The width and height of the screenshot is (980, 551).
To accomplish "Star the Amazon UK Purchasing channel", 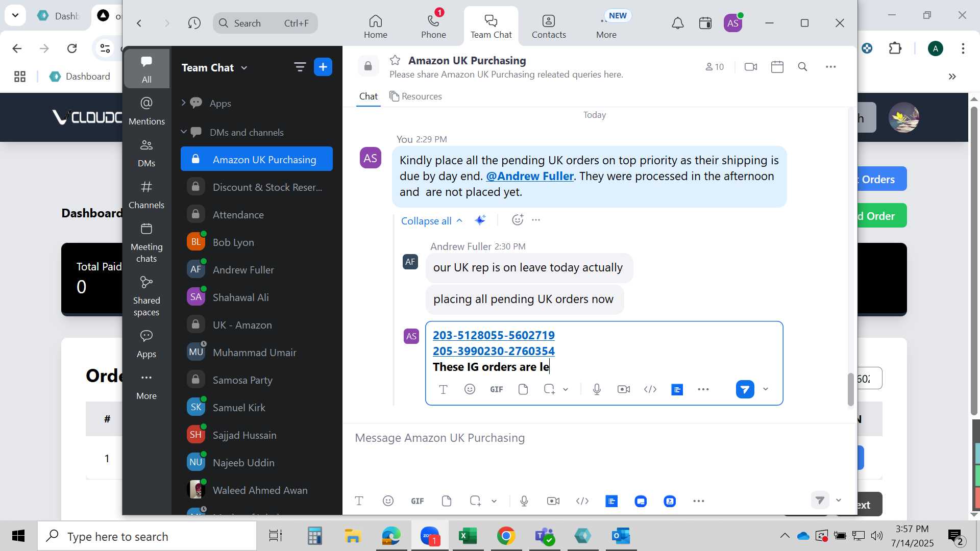I will [x=395, y=60].
